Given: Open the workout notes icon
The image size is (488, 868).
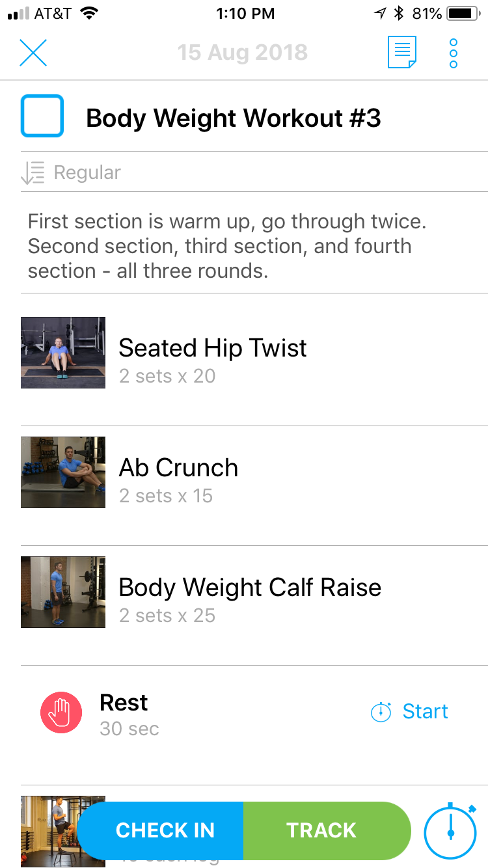Looking at the screenshot, I should (x=401, y=53).
